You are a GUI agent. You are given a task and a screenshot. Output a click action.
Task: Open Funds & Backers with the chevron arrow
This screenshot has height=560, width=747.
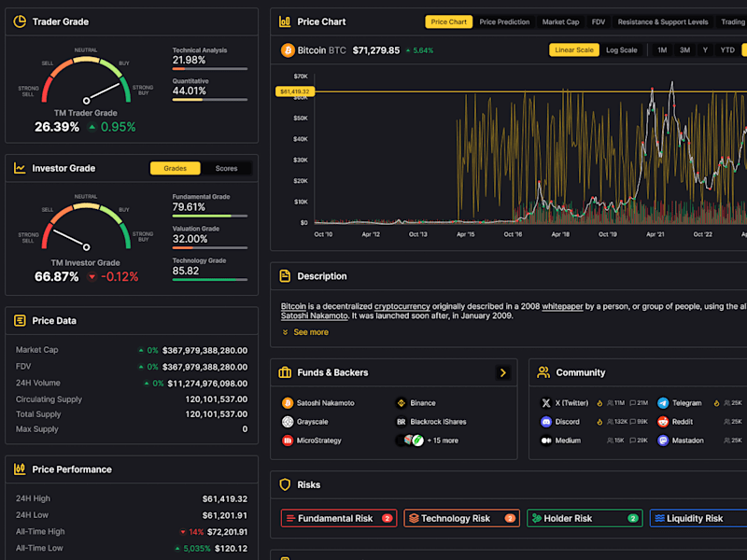[x=502, y=372]
